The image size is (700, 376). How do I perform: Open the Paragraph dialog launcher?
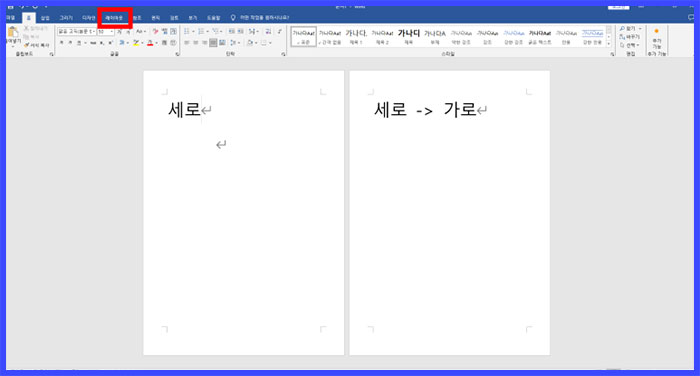tap(283, 54)
